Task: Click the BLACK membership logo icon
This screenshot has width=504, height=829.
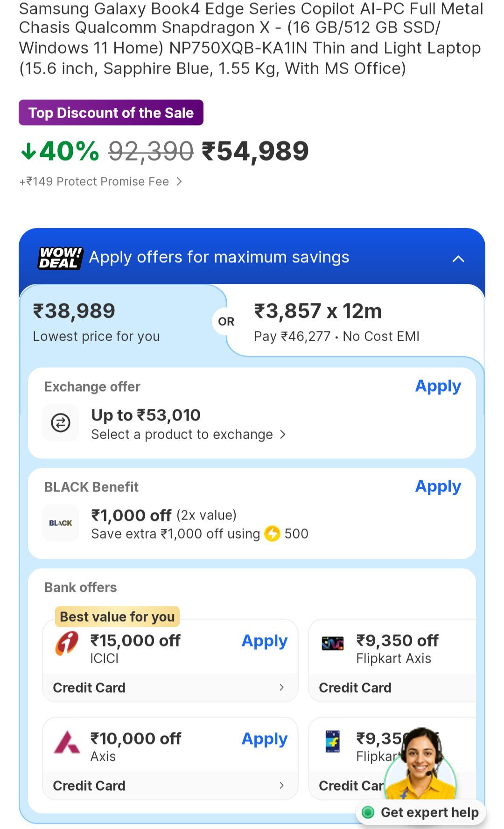Action: point(61,523)
